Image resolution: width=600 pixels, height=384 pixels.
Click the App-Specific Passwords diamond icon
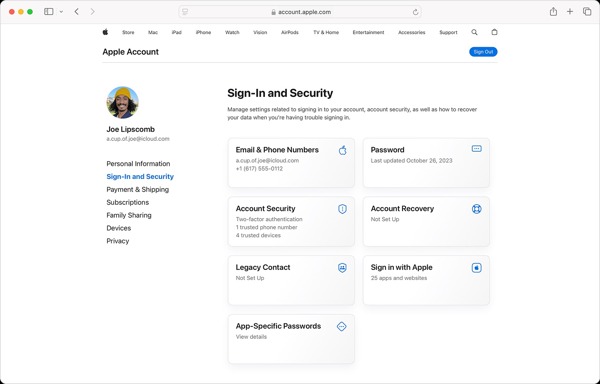tap(342, 326)
